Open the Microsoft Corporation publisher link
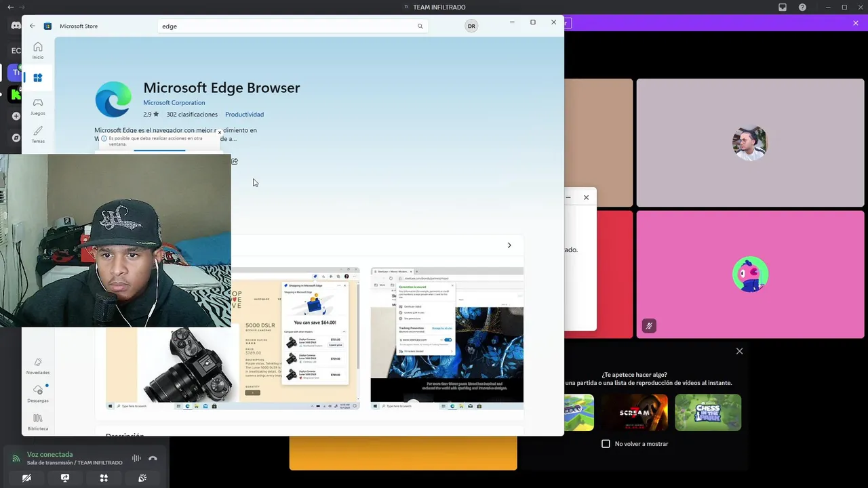868x488 pixels. coord(174,103)
